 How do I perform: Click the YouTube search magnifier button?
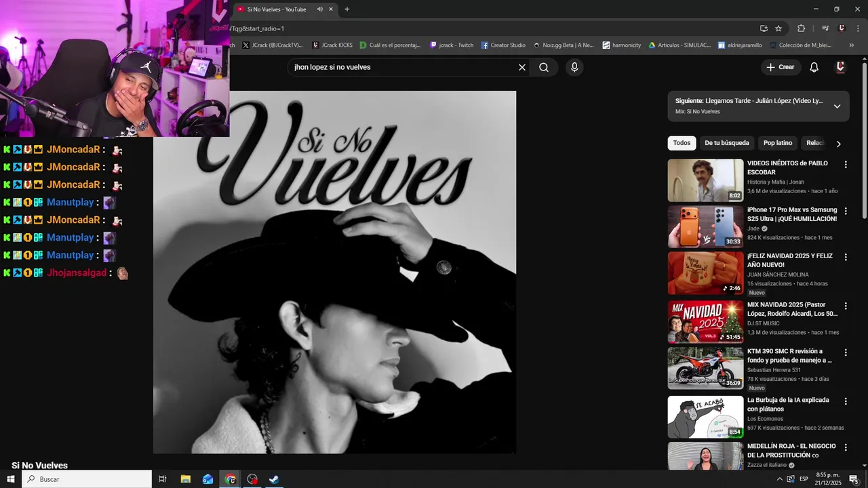[x=544, y=67]
